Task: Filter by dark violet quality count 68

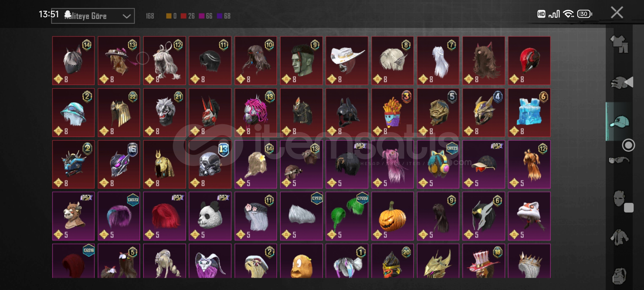Action: click(224, 16)
